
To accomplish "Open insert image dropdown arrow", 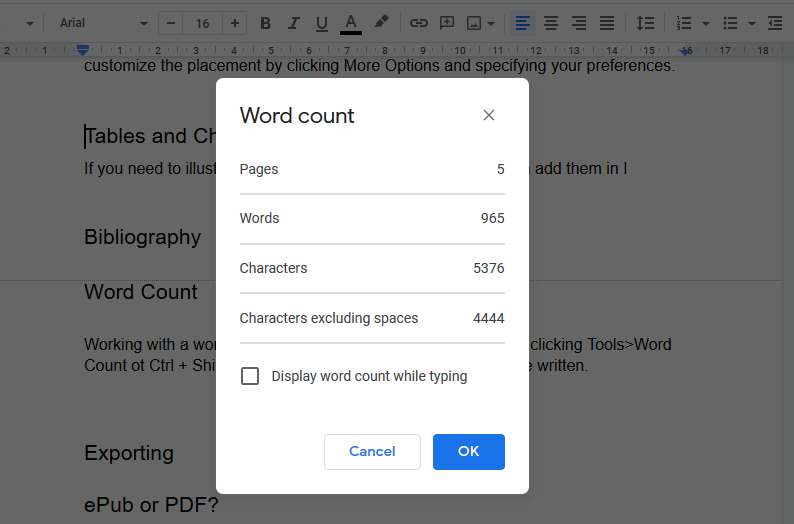I will (491, 23).
